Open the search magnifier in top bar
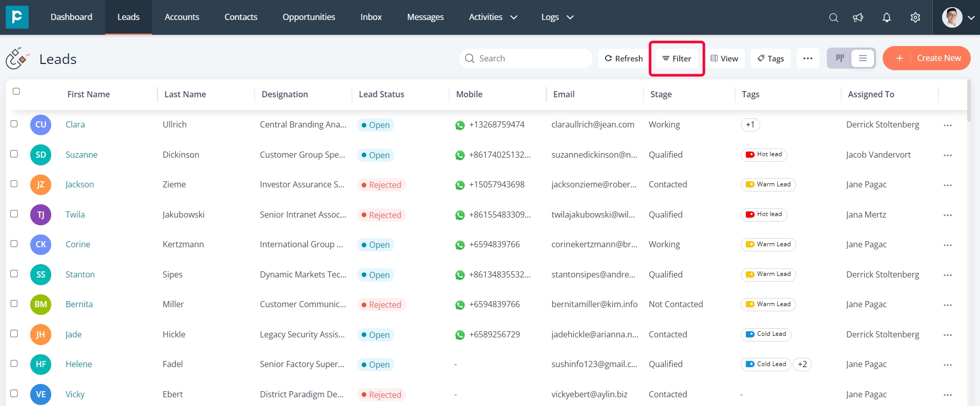This screenshot has width=980, height=406. click(x=833, y=17)
